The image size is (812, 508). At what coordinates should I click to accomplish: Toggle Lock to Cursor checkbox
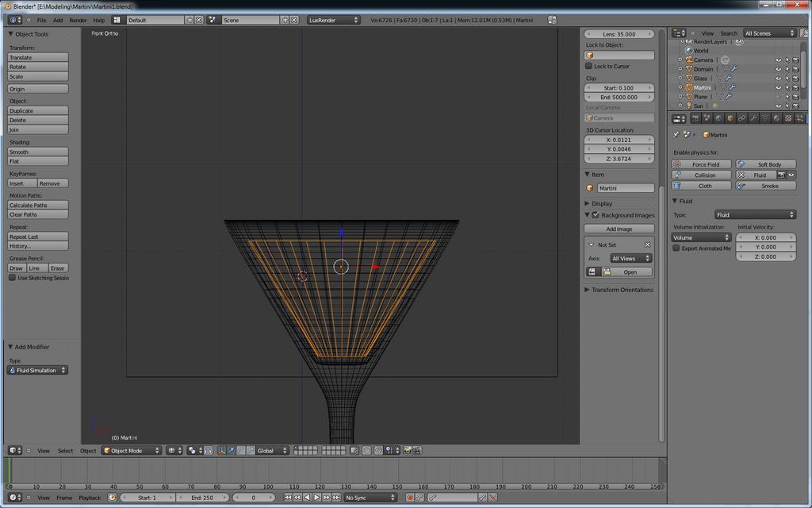tap(589, 67)
